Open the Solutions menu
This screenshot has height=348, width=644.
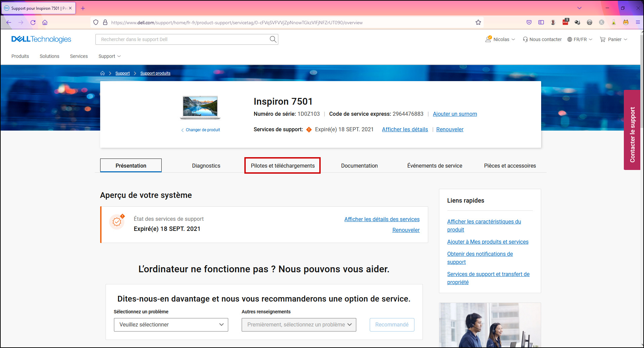tap(49, 56)
